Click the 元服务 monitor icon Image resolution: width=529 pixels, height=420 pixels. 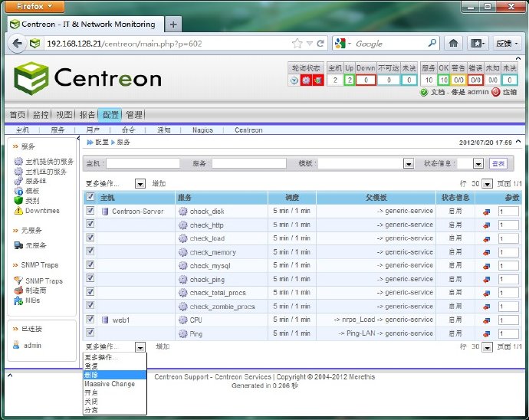(x=18, y=245)
